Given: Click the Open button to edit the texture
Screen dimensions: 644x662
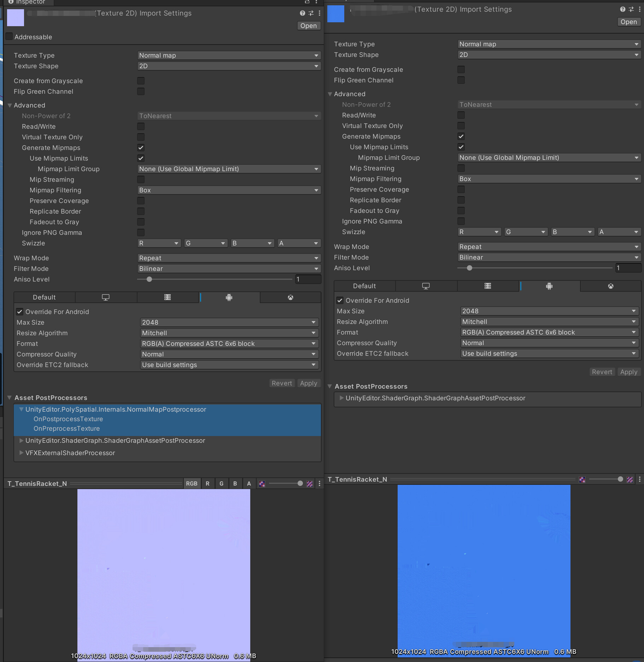Looking at the screenshot, I should tap(308, 25).
